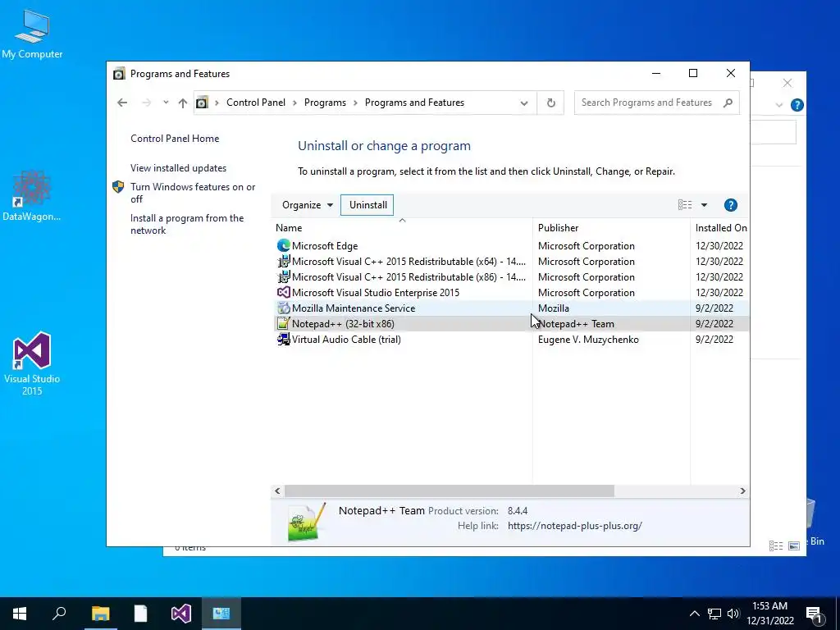
Task: Click the Eugene V. Muzychenko publisher cell
Action: point(588,339)
